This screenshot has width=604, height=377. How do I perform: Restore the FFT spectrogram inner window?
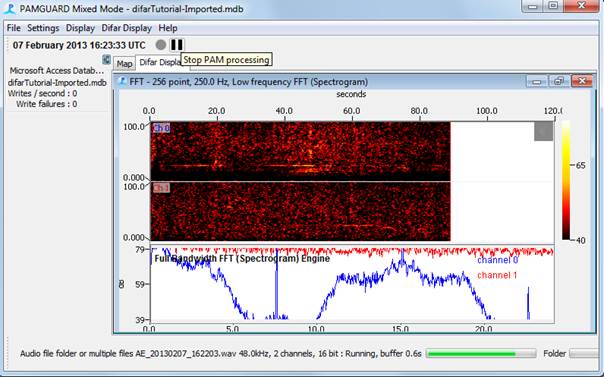pyautogui.click(x=559, y=81)
